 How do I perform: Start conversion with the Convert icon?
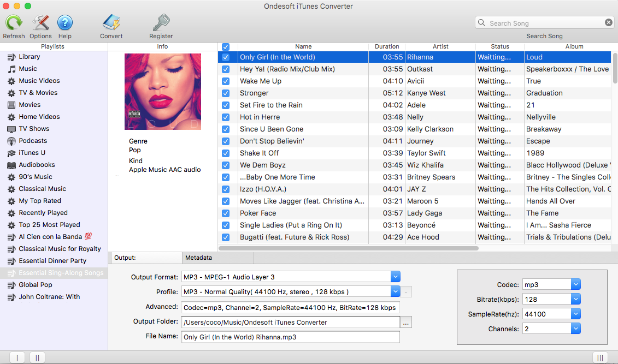click(x=111, y=23)
